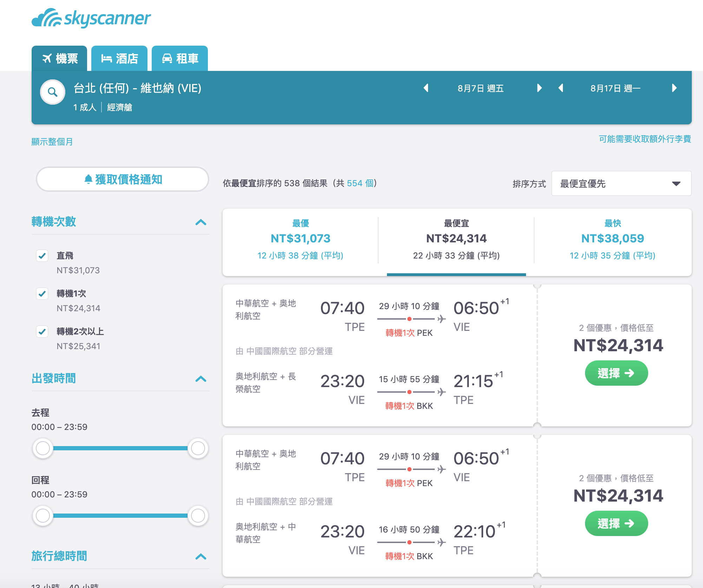The height and width of the screenshot is (588, 703).
Task: Select the 最快 NT$38,059 sorting tab
Action: (613, 242)
